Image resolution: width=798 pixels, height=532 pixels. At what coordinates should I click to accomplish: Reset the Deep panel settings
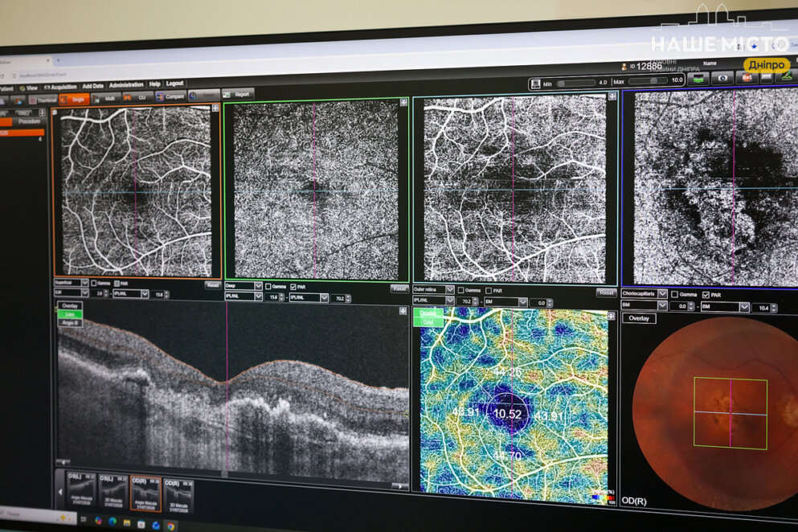tap(399, 289)
